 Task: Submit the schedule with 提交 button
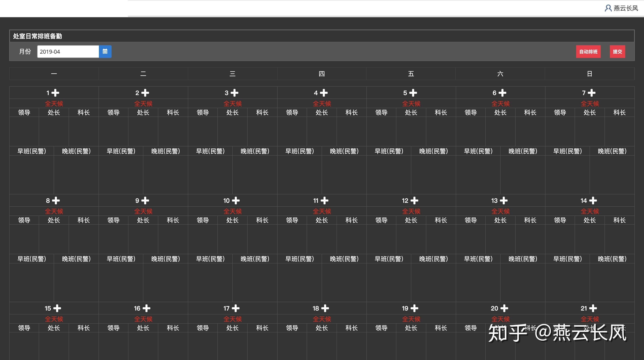click(617, 52)
